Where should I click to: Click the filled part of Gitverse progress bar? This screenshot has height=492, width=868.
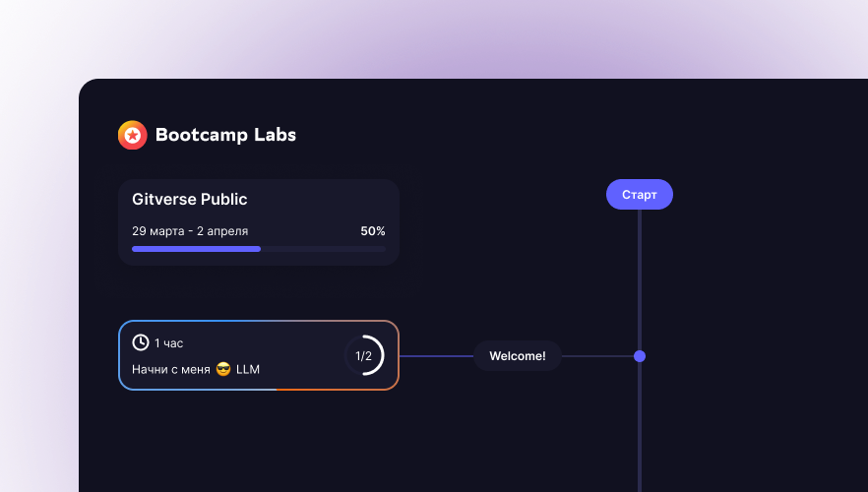[196, 249]
